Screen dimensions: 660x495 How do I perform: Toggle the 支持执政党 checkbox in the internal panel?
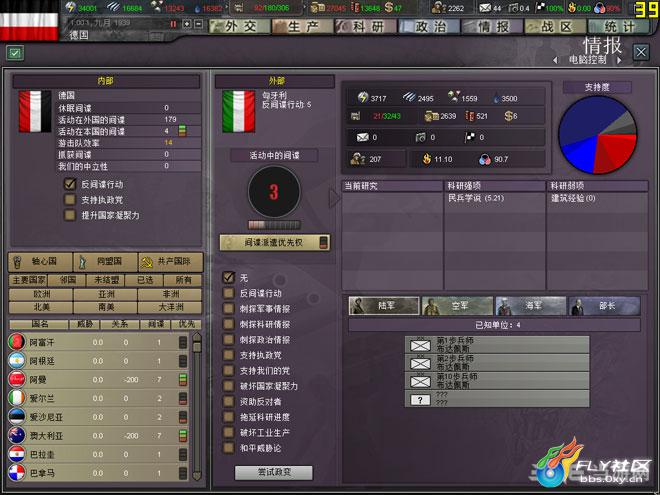[x=70, y=200]
